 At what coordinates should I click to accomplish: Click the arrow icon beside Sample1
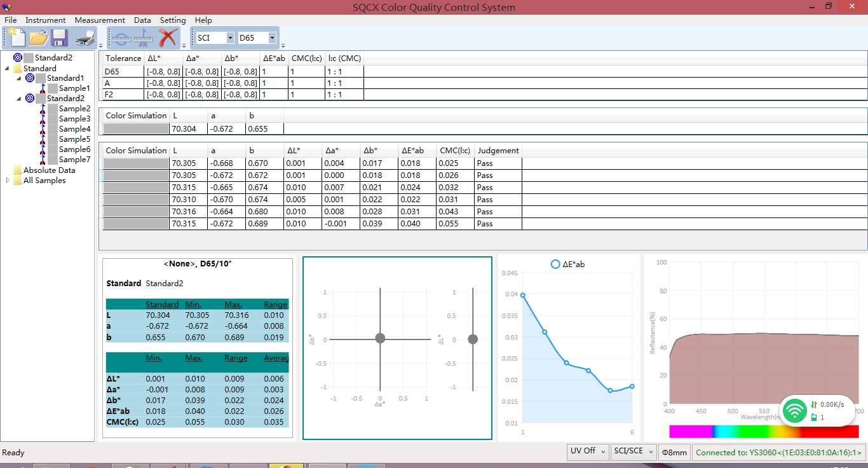tap(42, 88)
